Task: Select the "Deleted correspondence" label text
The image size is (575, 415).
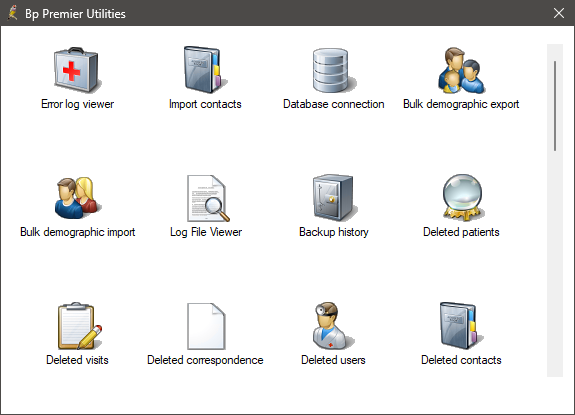Action: [x=205, y=360]
